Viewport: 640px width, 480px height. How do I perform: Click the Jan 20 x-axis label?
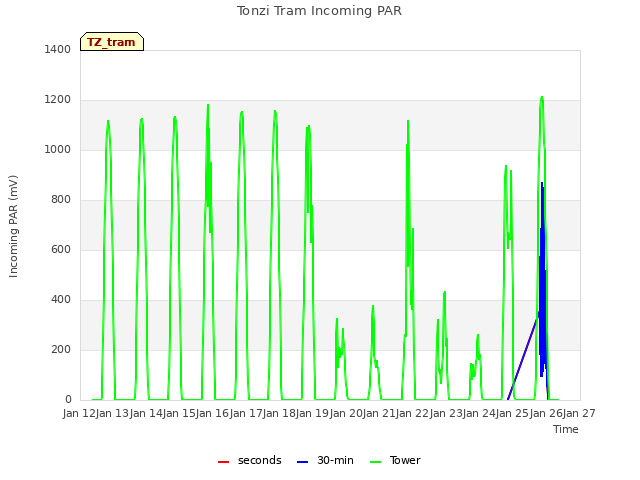(x=346, y=413)
